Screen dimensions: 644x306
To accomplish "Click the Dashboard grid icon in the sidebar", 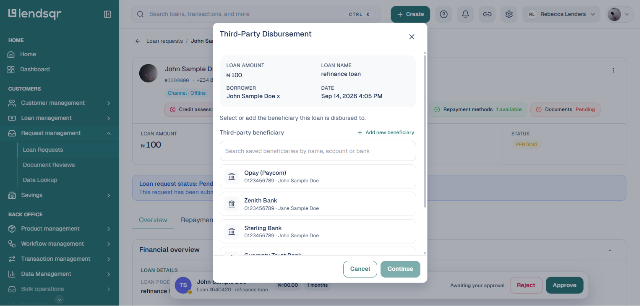I will (x=11, y=69).
